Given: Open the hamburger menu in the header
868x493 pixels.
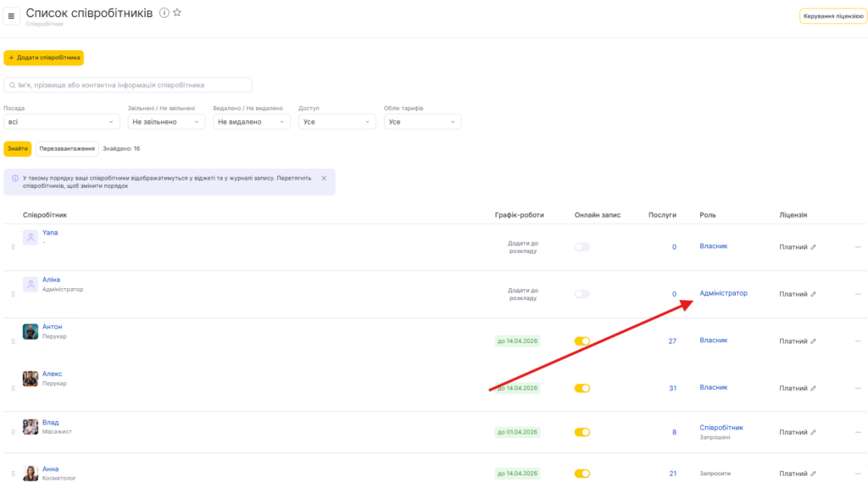Looking at the screenshot, I should click(12, 16).
